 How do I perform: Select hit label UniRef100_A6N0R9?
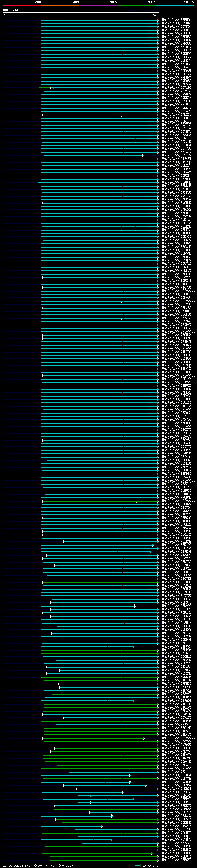(x=176, y=606)
